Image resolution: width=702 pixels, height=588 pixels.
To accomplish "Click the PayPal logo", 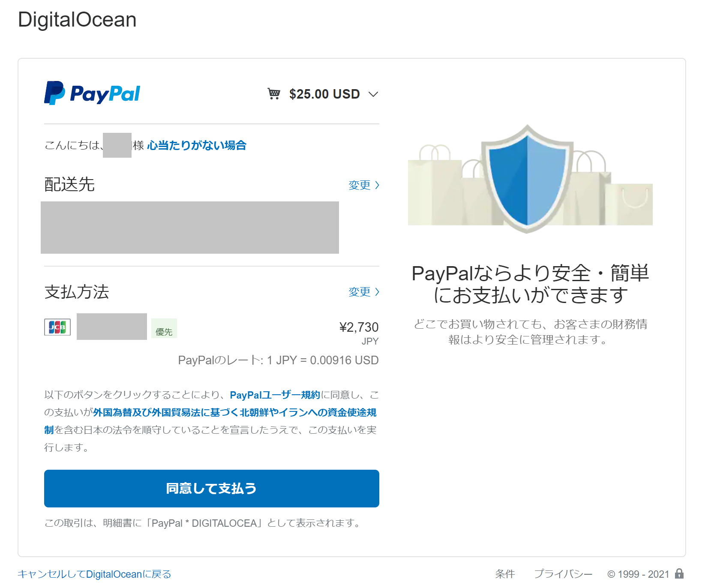I will tap(92, 93).
